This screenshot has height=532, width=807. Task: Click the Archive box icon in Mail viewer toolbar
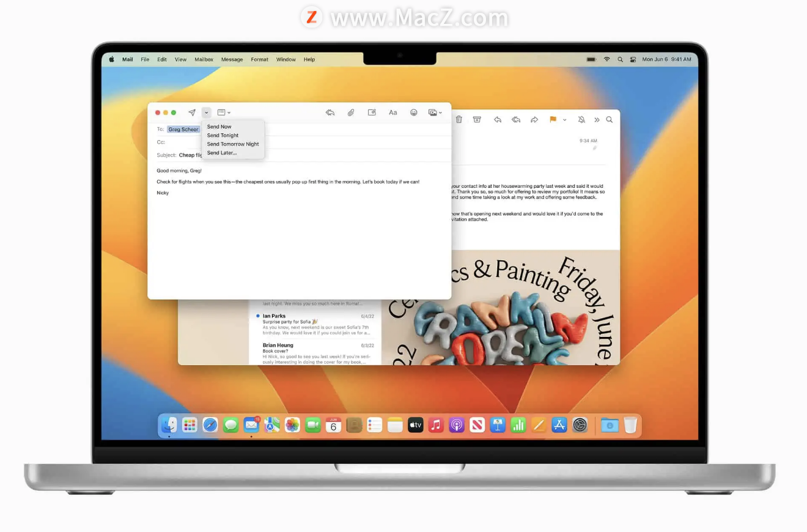point(477,120)
